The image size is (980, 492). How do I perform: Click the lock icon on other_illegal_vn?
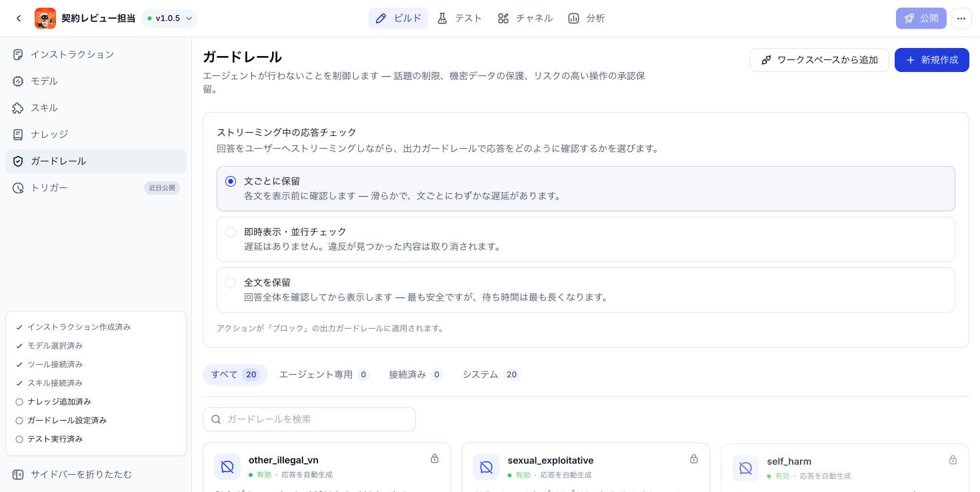click(435, 459)
